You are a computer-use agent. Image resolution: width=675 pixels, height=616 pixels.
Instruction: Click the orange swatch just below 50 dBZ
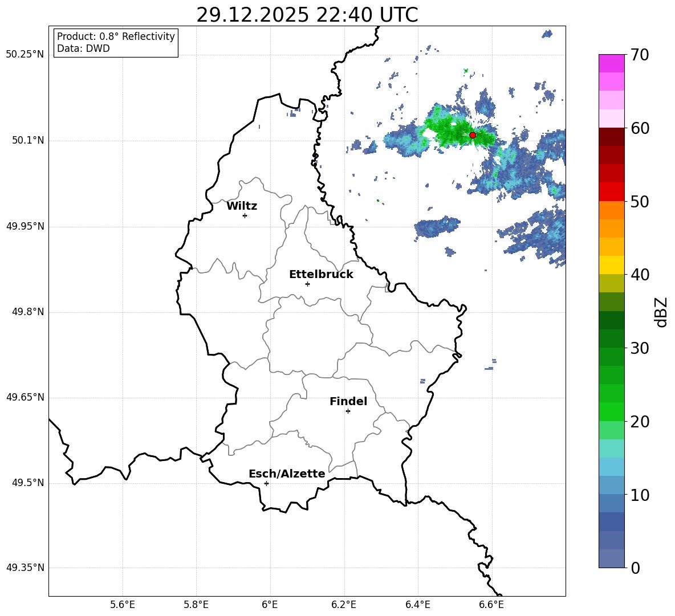[x=611, y=210]
